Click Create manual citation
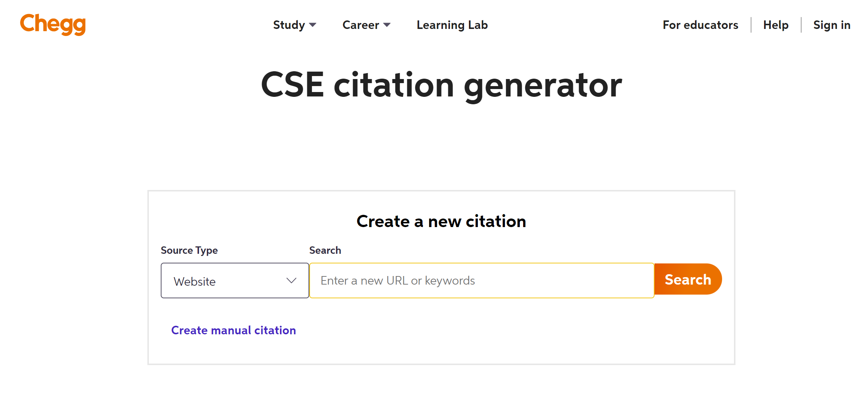868x397 pixels. coord(233,330)
